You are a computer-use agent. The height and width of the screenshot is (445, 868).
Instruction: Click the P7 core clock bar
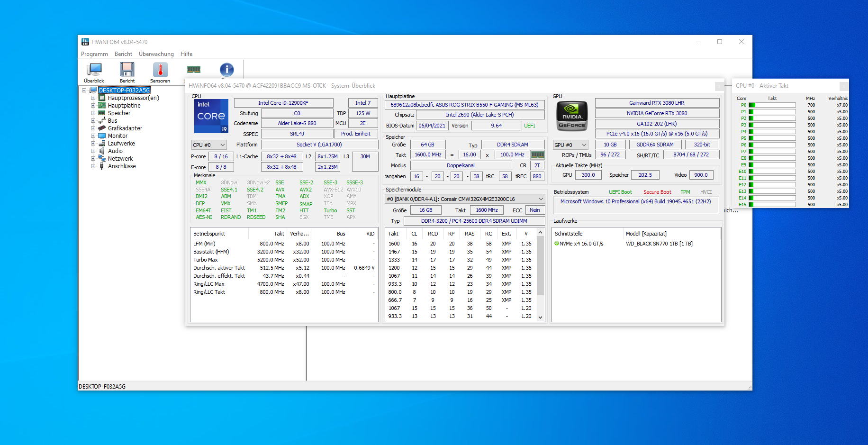(772, 152)
